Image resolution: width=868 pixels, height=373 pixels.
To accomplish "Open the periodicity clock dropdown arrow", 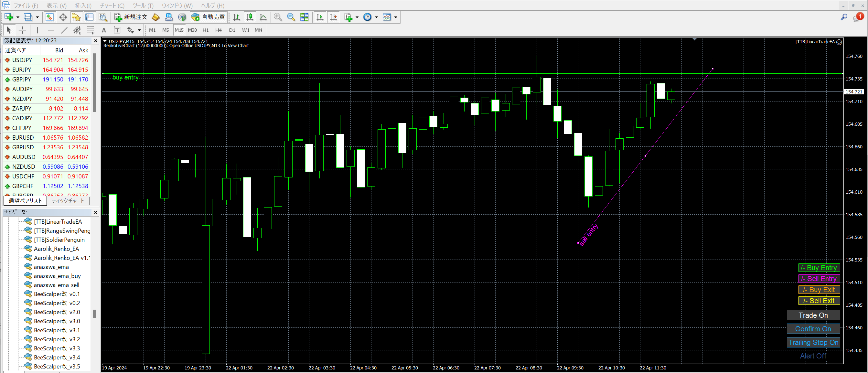I will pos(376,17).
